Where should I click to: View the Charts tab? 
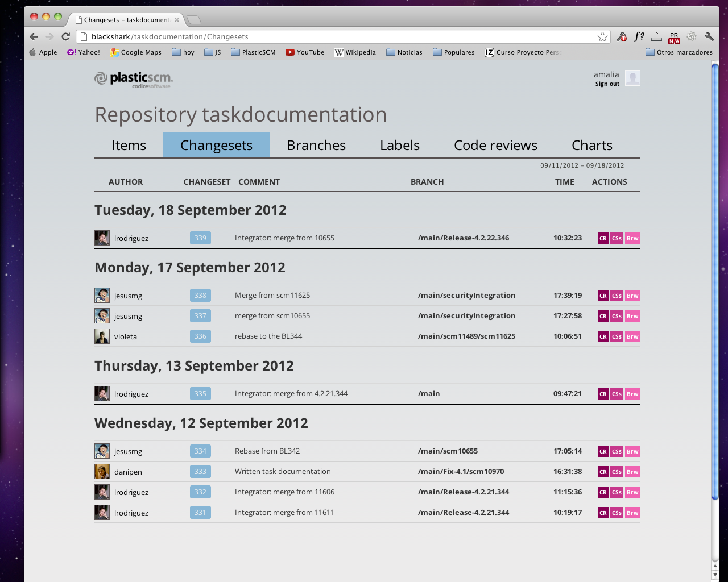592,145
